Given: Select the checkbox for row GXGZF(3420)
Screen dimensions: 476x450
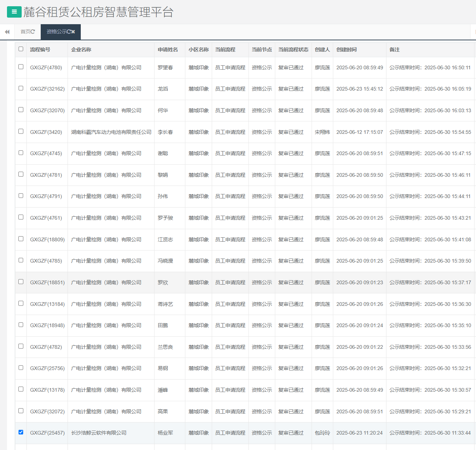Looking at the screenshot, I should tap(21, 131).
